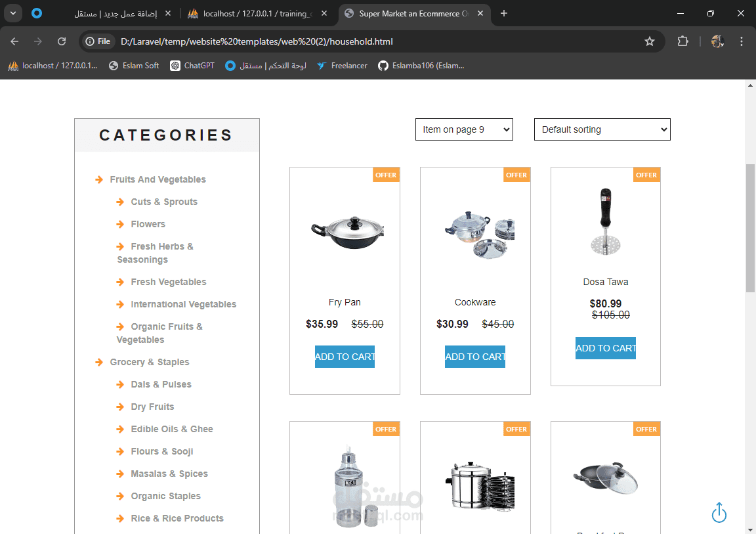756x534 pixels.
Task: Switch to the localhost / 127.0.0.1 tab
Action: pyautogui.click(x=257, y=14)
